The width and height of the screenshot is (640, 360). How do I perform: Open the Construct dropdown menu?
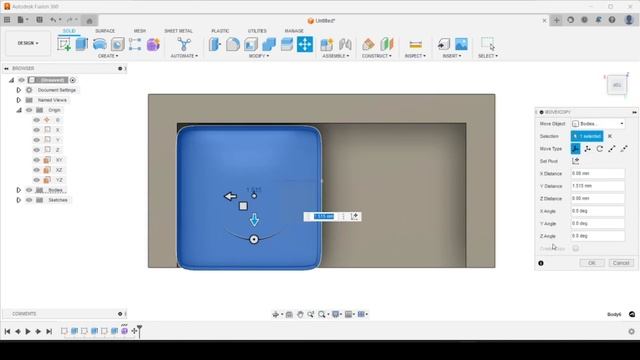tap(377, 56)
